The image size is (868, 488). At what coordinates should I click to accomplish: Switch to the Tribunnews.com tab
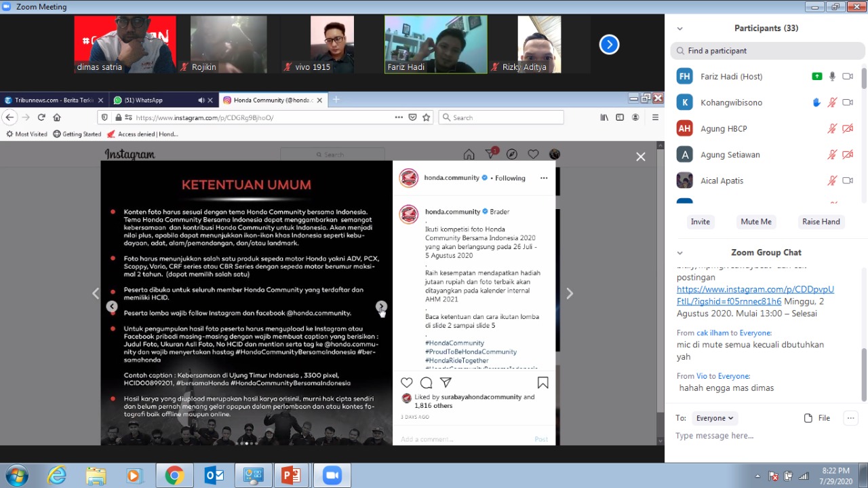(54, 100)
